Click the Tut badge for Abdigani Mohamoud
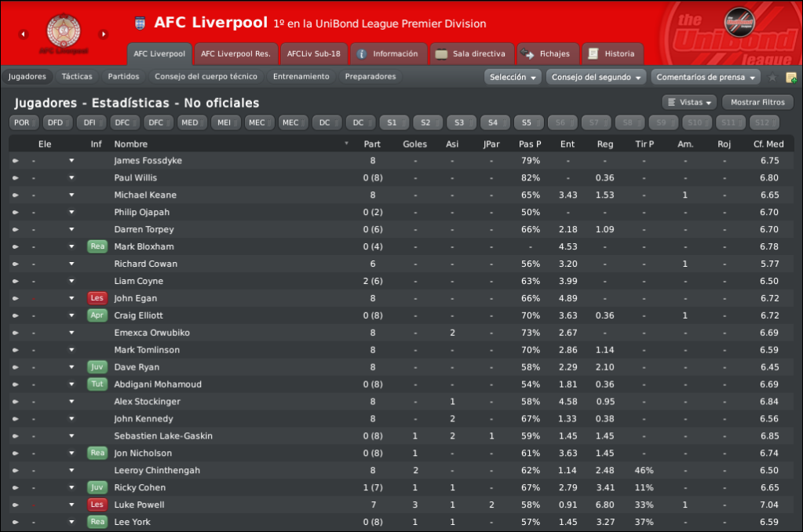 tap(97, 384)
